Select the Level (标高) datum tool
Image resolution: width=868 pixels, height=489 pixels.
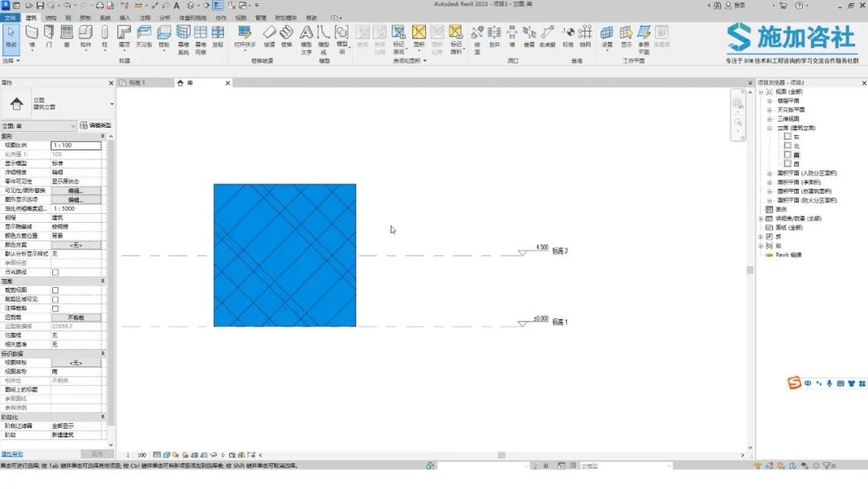pos(567,35)
